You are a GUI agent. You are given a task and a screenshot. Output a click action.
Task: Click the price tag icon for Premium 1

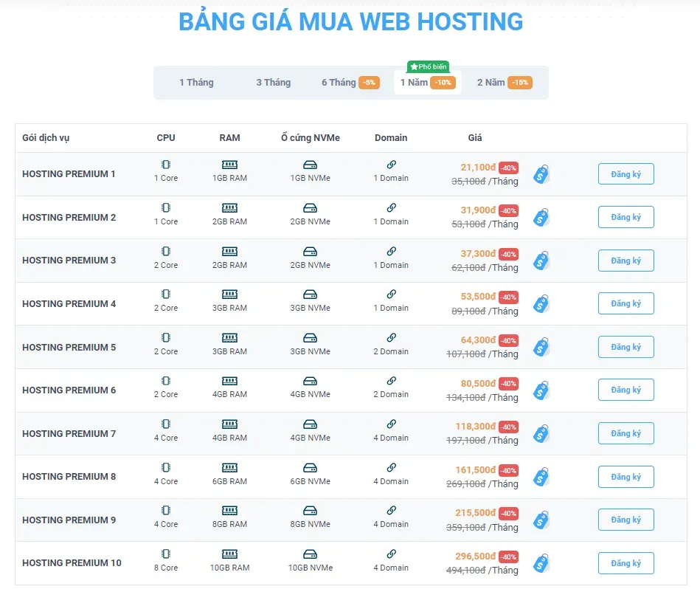pyautogui.click(x=541, y=174)
